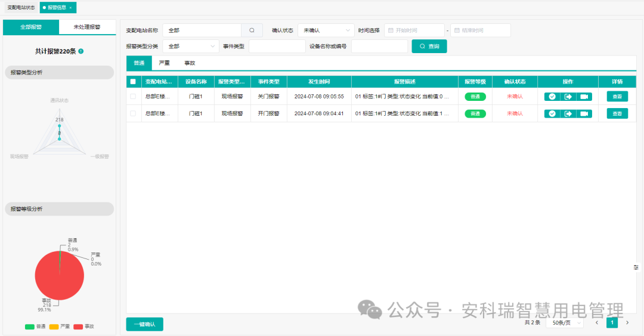Click 未确认 status in 关门报警 row
The height and width of the screenshot is (336, 644).
point(515,97)
